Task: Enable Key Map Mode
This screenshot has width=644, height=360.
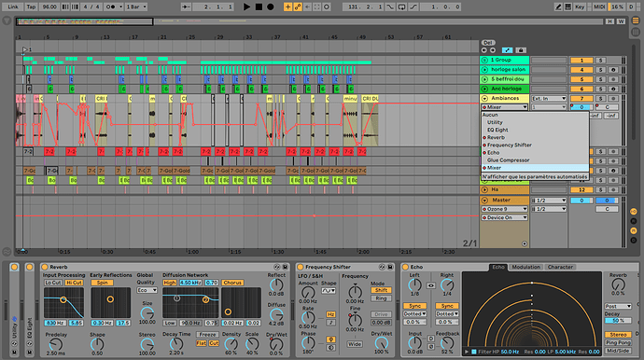Action: click(x=580, y=7)
